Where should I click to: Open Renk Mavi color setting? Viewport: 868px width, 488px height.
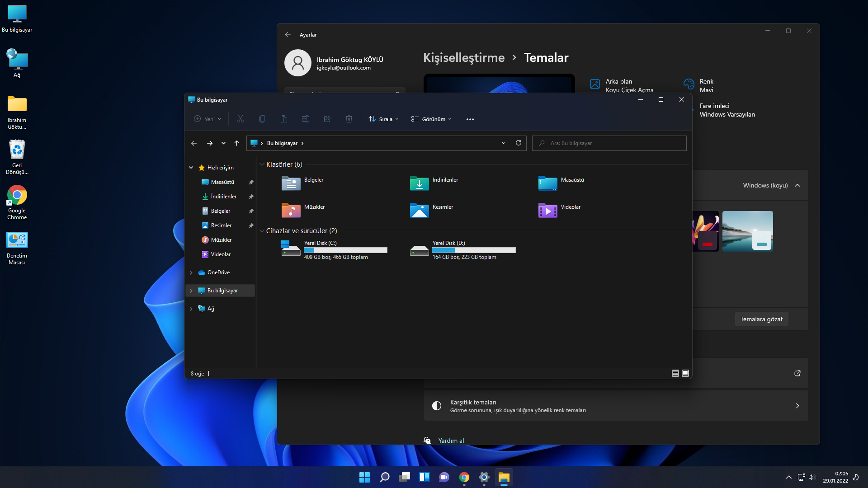click(x=698, y=86)
